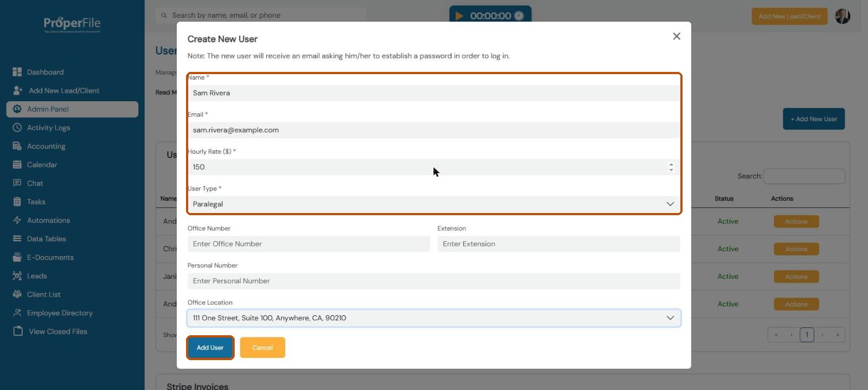
Task: Click the ProperFile logo
Action: pyautogui.click(x=72, y=24)
